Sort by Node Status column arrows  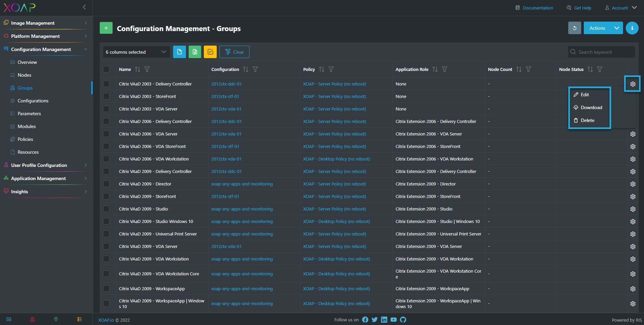(x=590, y=69)
